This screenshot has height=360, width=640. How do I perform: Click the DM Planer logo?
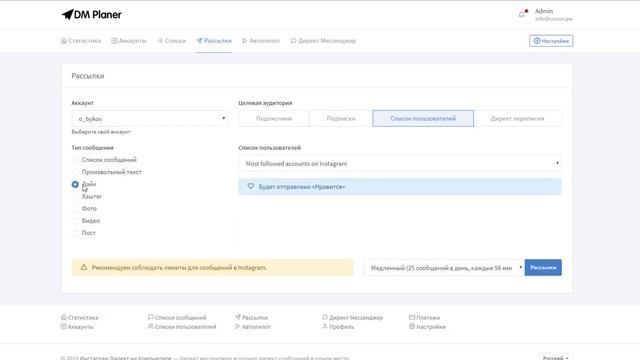(91, 15)
